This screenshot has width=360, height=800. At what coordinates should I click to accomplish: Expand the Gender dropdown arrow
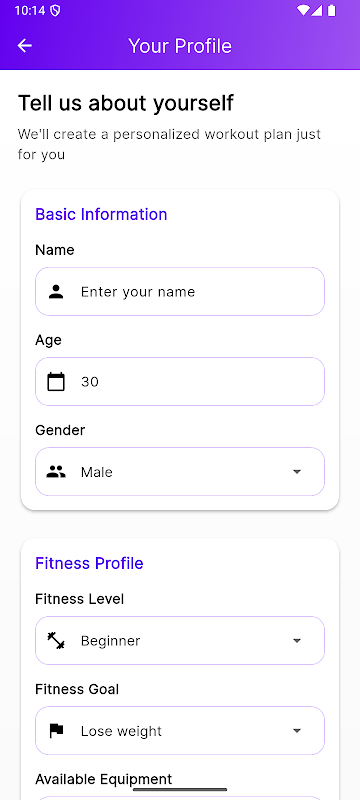click(297, 472)
